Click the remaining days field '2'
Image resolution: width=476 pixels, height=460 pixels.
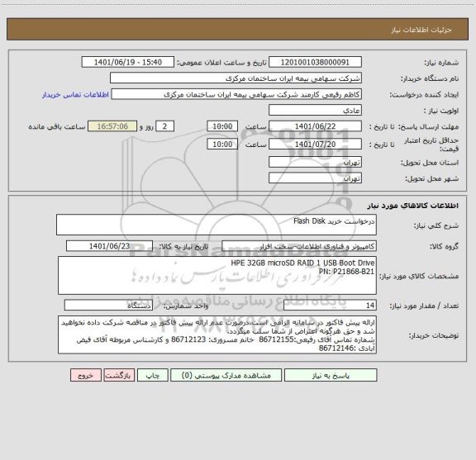(x=164, y=126)
